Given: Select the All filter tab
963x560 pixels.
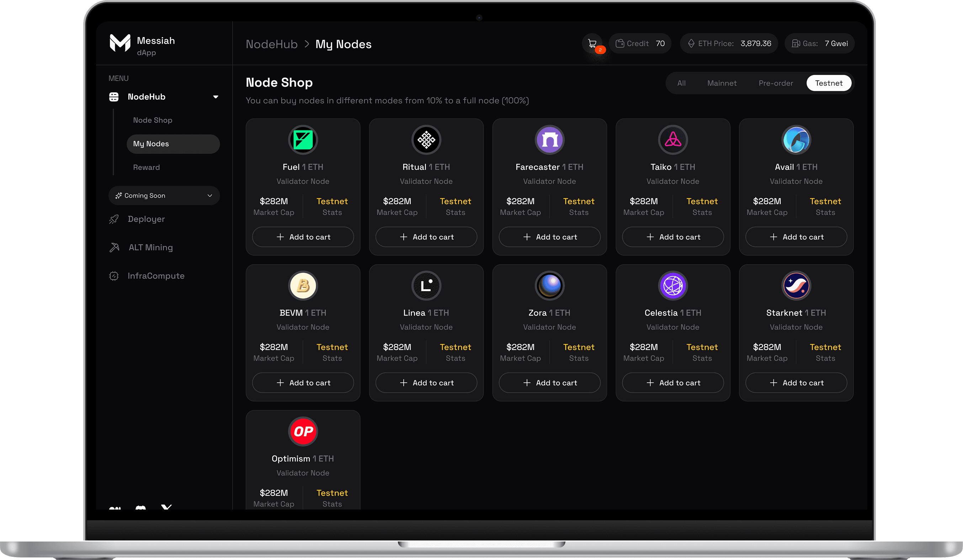Looking at the screenshot, I should point(681,83).
